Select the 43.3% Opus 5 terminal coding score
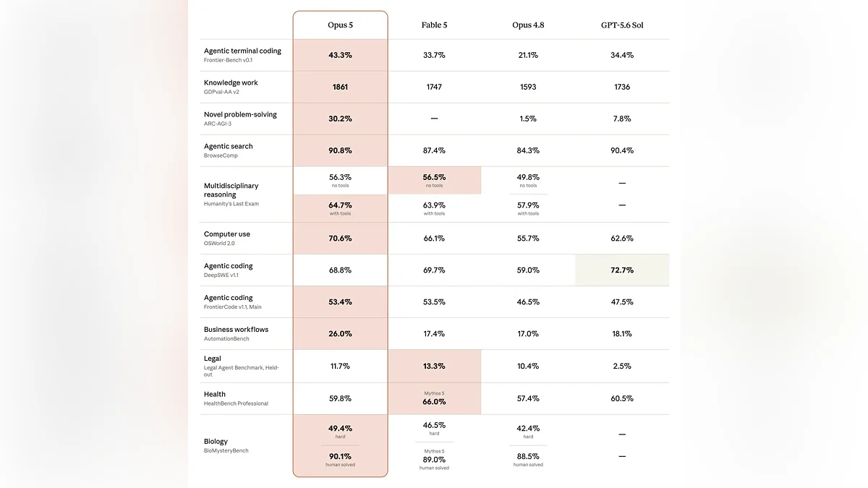This screenshot has width=868, height=488. 340,55
